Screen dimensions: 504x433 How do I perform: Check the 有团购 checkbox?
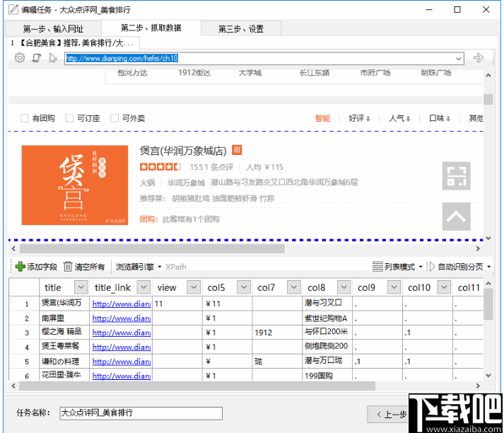[24, 118]
